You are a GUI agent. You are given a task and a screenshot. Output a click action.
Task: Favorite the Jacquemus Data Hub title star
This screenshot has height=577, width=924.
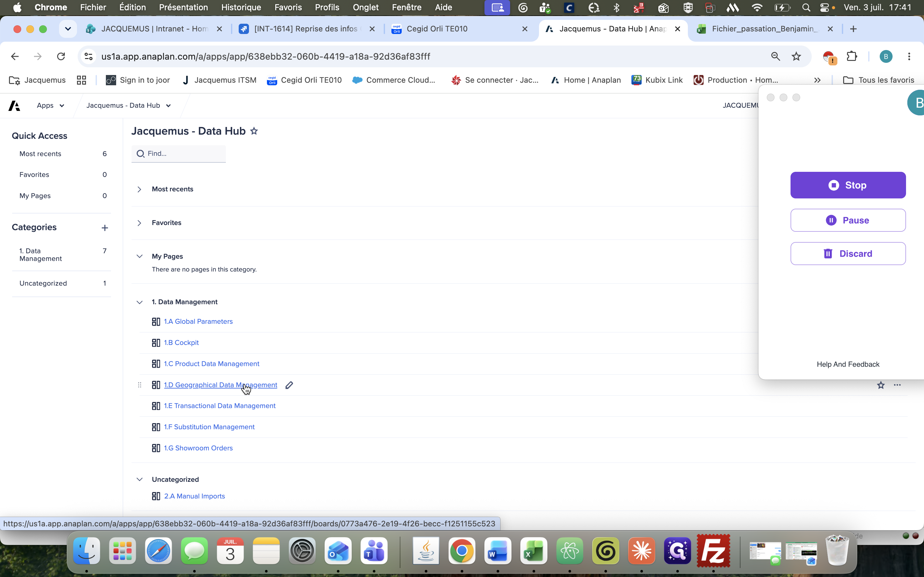[x=254, y=131]
